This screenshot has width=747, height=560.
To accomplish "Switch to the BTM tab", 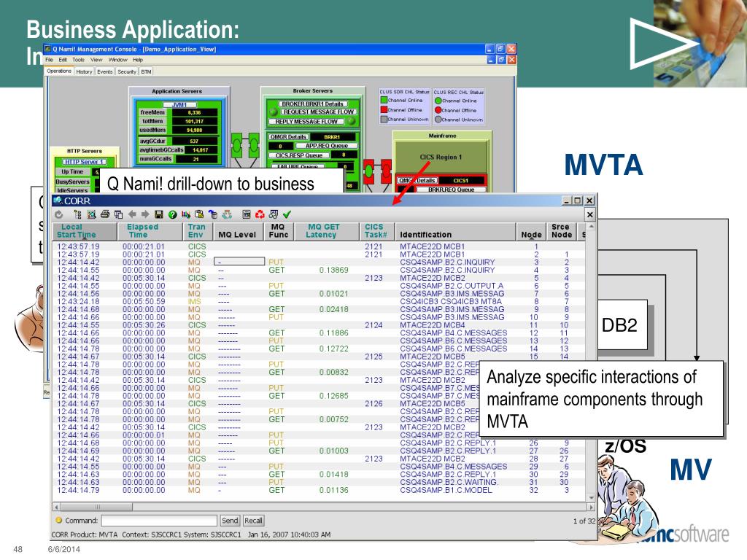I will [x=146, y=71].
